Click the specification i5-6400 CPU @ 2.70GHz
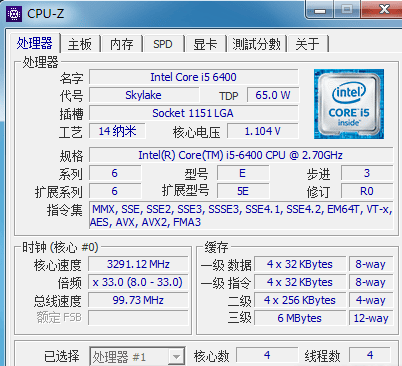402x366 pixels. (241, 155)
